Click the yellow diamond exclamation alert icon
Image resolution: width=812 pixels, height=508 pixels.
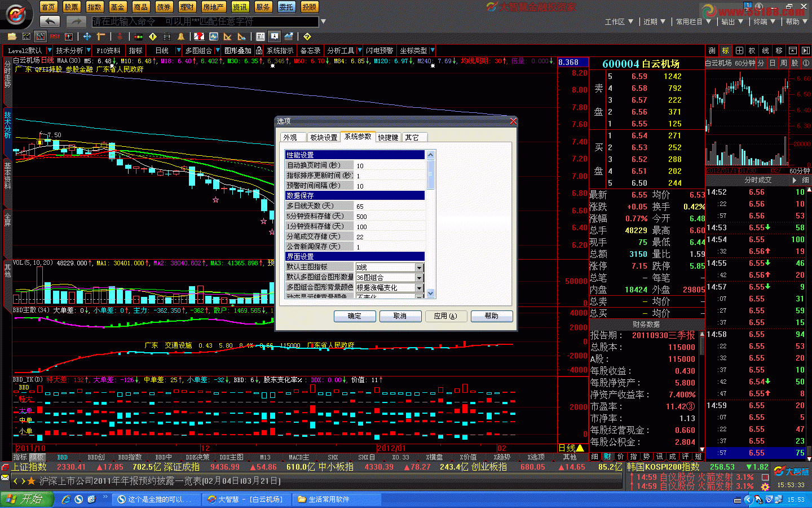click(153, 37)
